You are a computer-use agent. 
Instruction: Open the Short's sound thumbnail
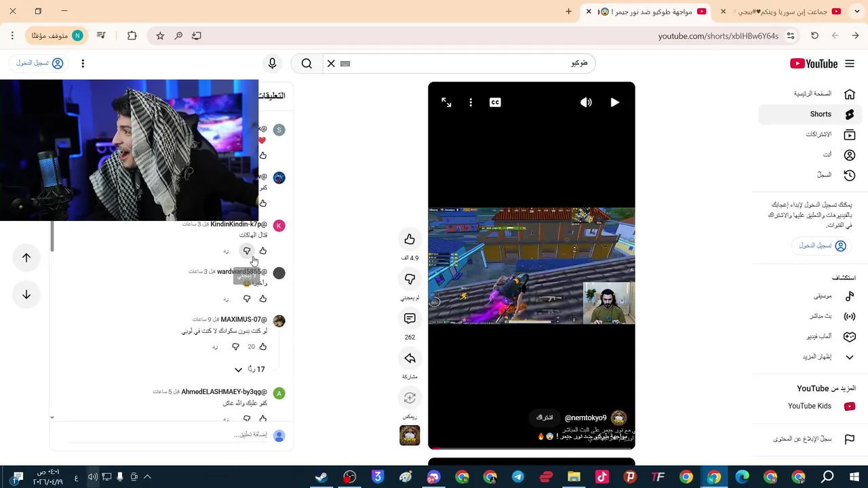410,435
